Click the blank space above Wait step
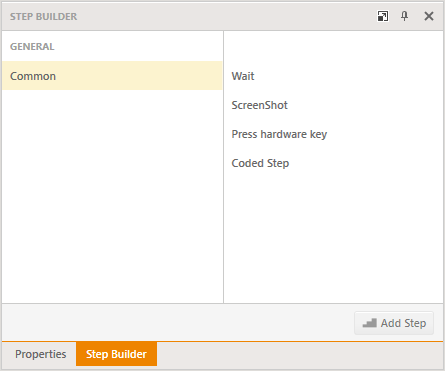The width and height of the screenshot is (445, 371). 333,48
